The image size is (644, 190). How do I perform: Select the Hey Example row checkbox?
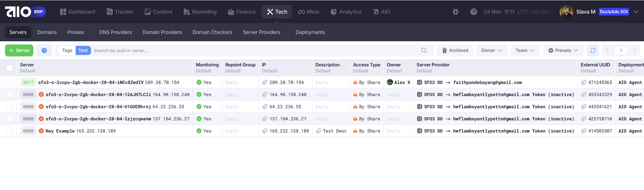tap(9, 131)
